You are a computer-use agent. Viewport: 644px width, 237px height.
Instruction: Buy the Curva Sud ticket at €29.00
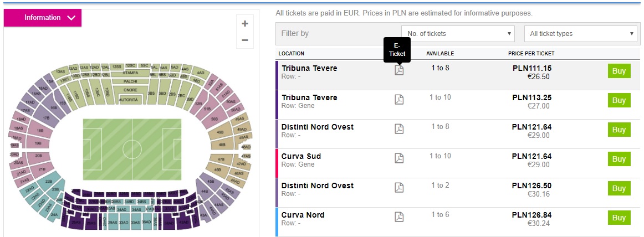(x=619, y=159)
